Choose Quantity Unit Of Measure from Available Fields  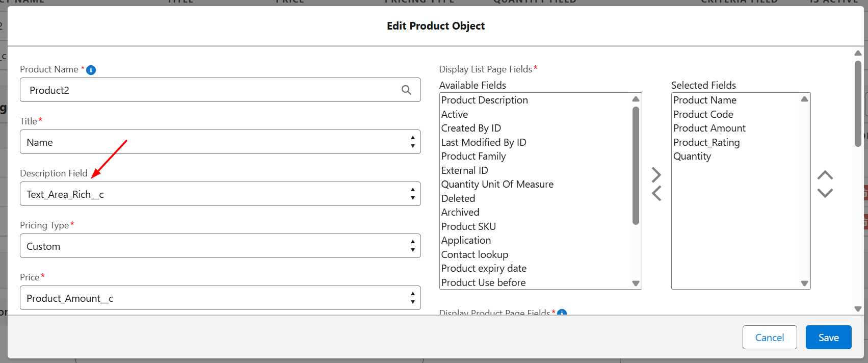click(497, 185)
